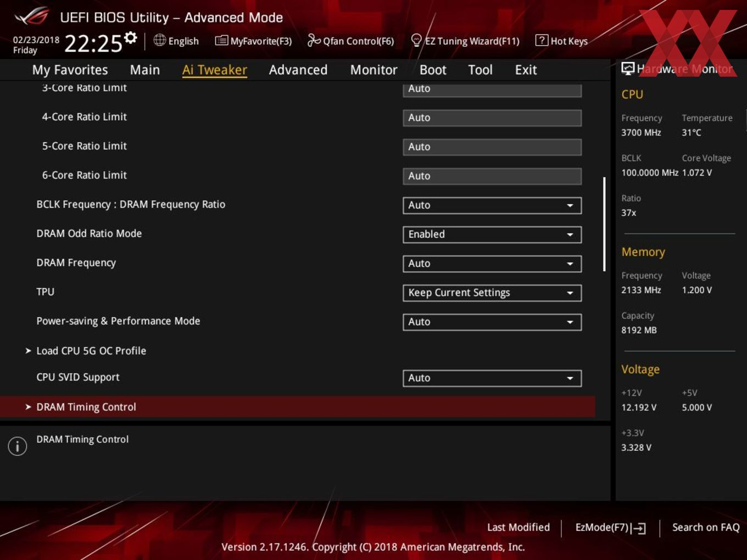Click the DRAM Frequency label

[x=76, y=263]
